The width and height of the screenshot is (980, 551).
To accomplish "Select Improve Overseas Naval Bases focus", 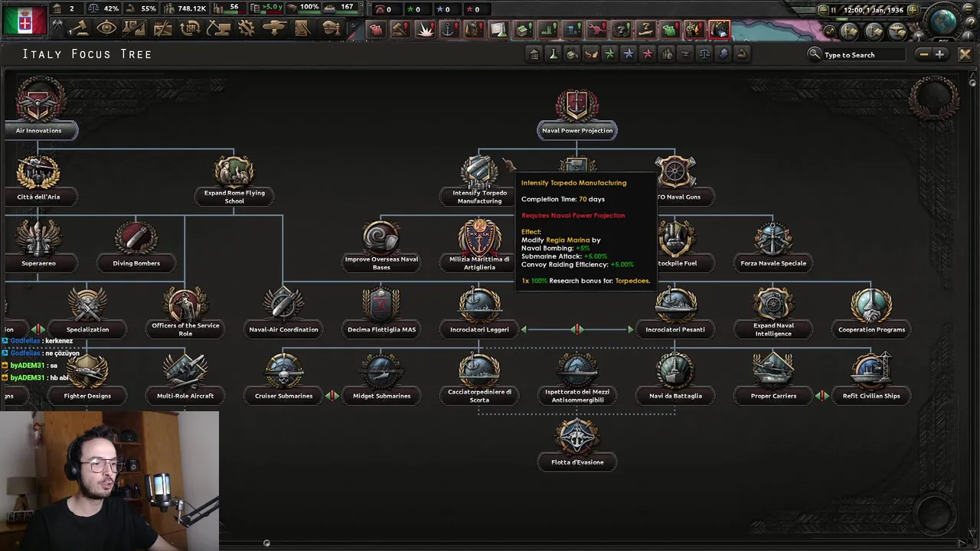I will (381, 247).
